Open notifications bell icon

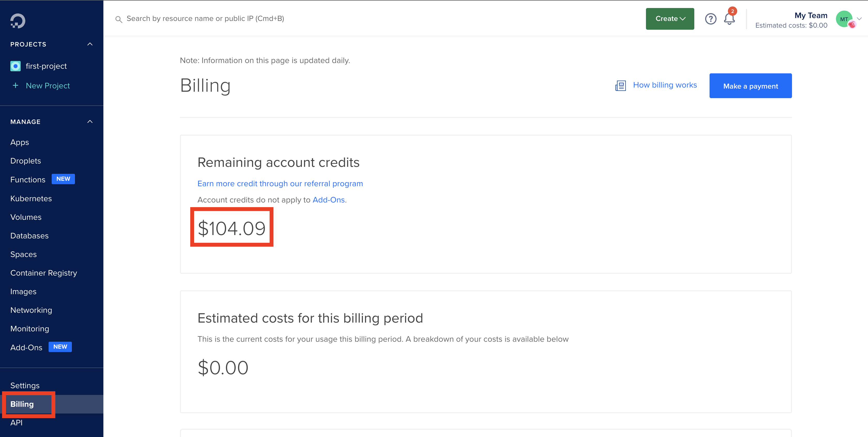tap(729, 19)
